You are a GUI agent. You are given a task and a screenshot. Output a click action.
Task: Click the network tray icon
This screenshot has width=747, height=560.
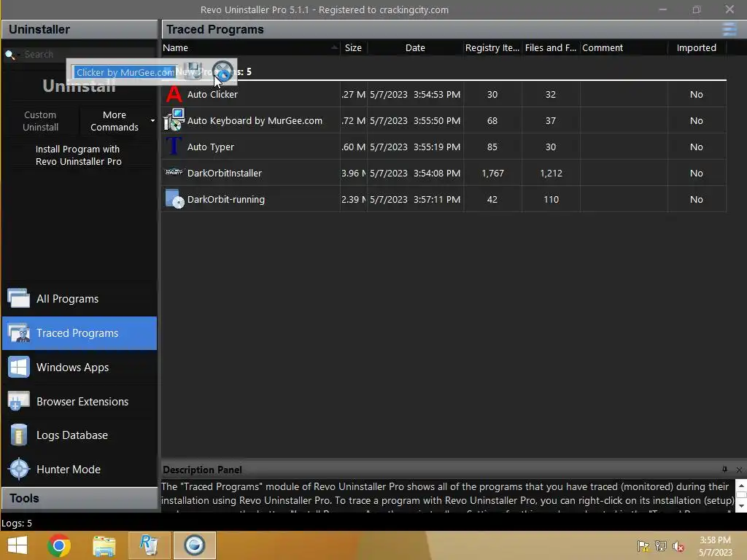point(661,546)
